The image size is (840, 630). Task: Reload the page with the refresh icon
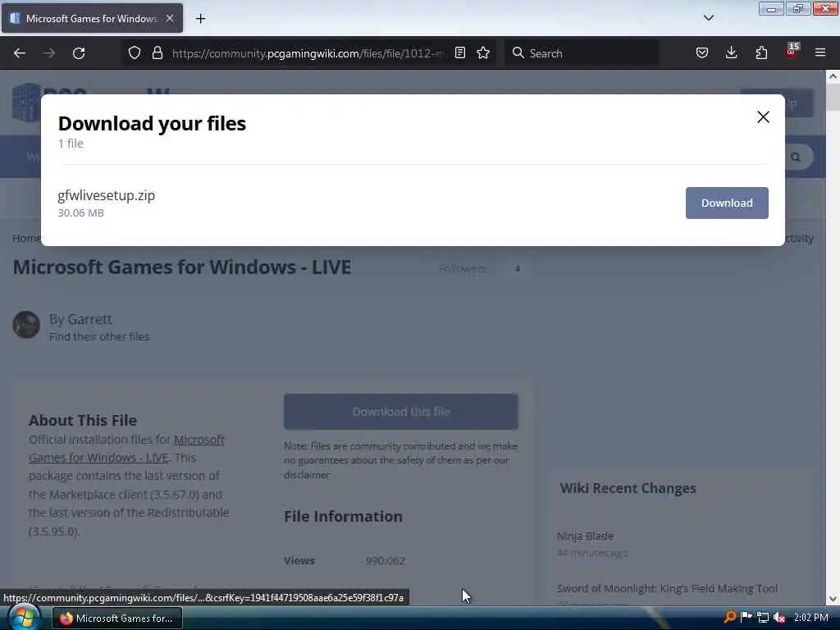click(x=79, y=53)
